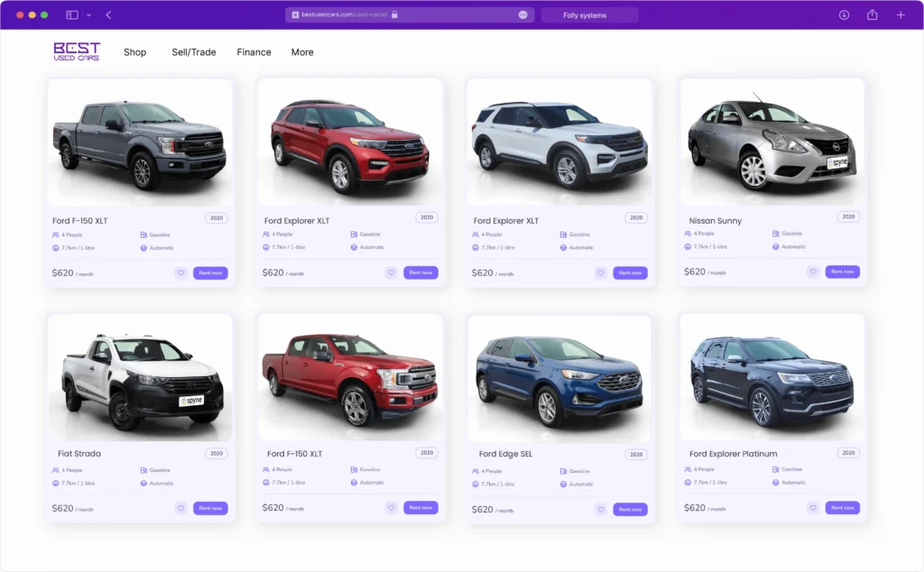Click the Best Used Cars logo

coord(77,51)
